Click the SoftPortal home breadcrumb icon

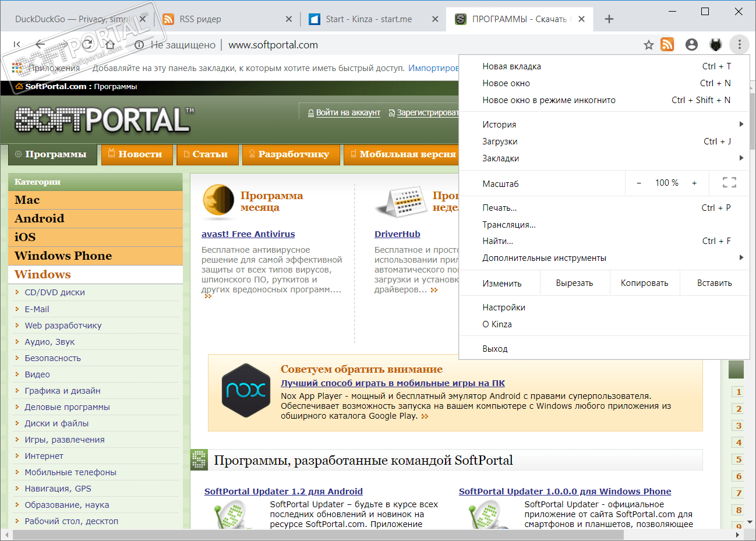[x=19, y=86]
